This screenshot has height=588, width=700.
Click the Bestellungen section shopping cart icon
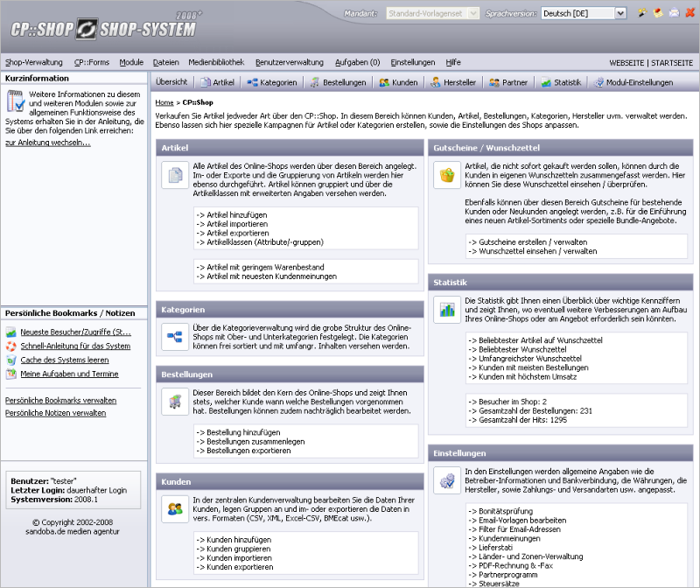pyautogui.click(x=175, y=402)
